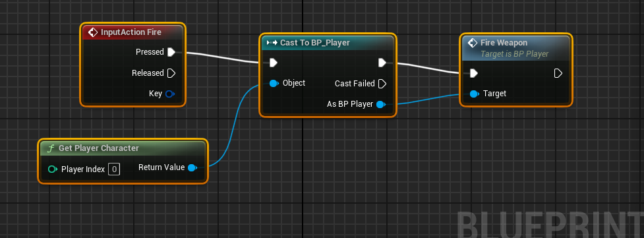Viewport: 644px width, 238px height.
Task: Click Fire Weapon execution input pin
Action: click(x=473, y=73)
